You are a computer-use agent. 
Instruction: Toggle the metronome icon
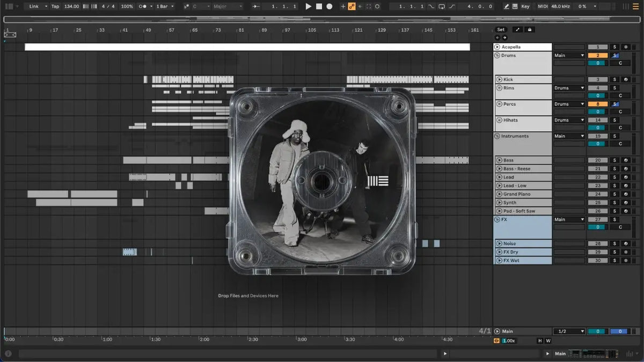143,6
